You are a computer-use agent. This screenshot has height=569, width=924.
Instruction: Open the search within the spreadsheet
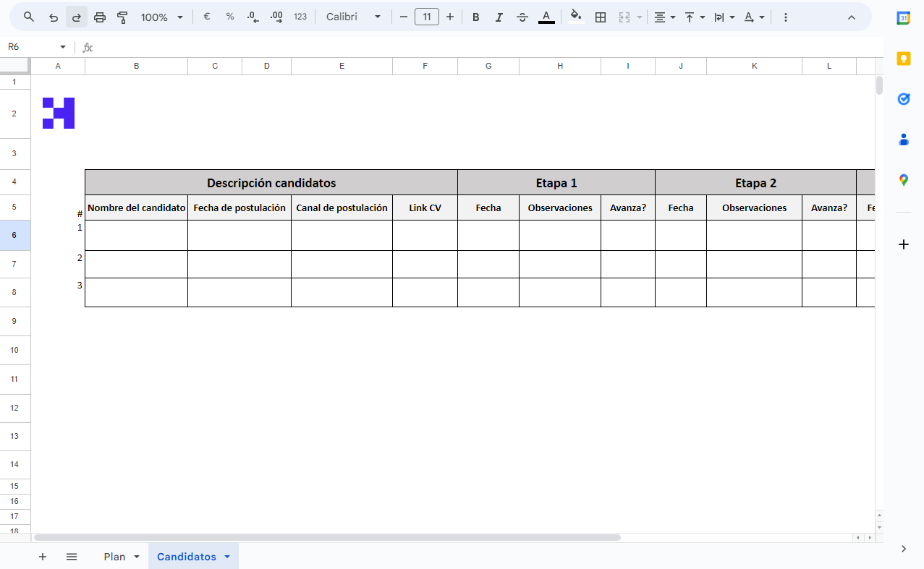(x=29, y=16)
